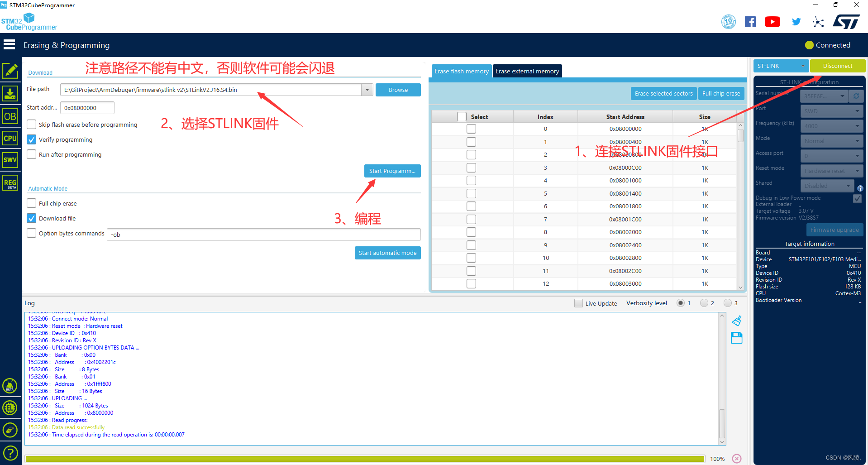The width and height of the screenshot is (868, 465).
Task: Open the YouTube link icon
Action: (773, 22)
